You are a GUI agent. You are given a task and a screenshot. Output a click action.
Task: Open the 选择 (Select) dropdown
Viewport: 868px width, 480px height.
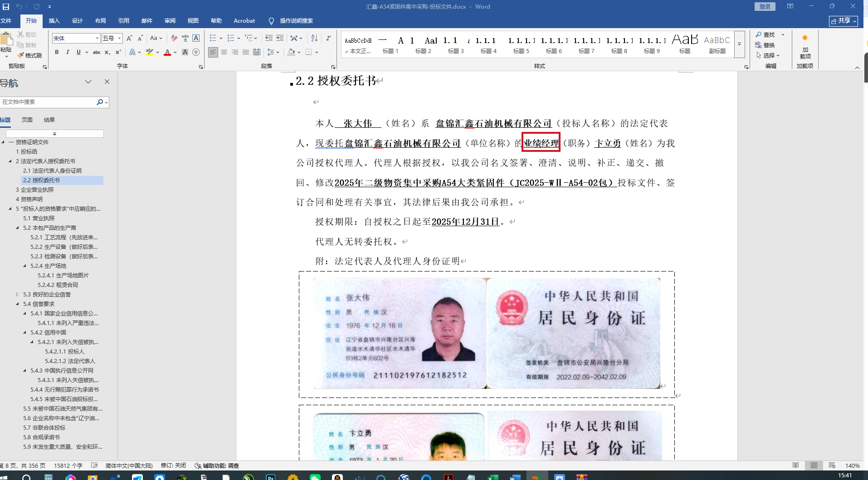pos(768,55)
